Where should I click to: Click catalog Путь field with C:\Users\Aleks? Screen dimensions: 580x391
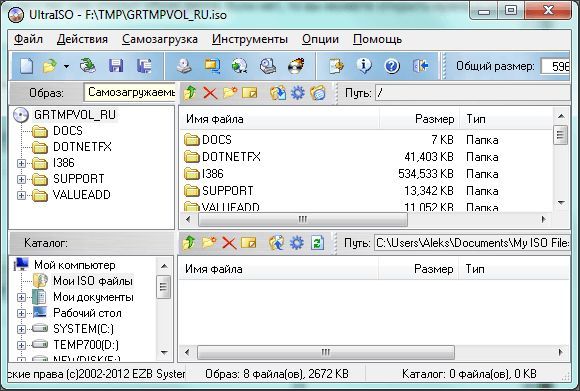point(472,243)
